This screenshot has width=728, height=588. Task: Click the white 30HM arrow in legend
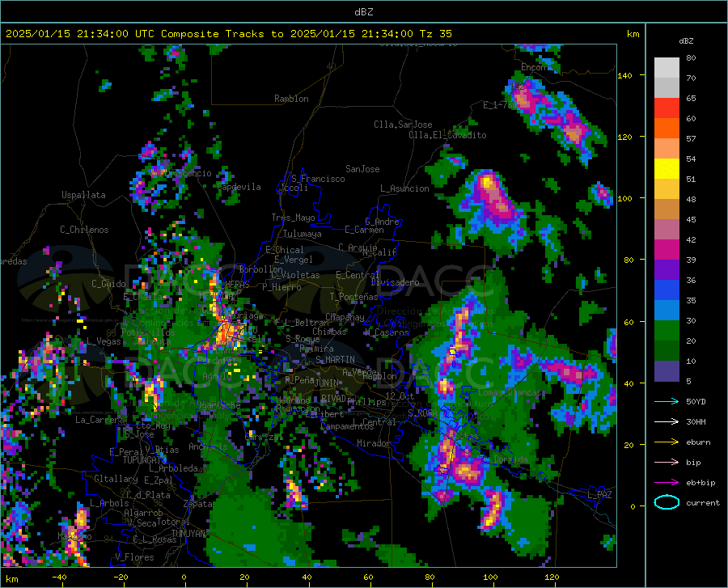click(x=667, y=421)
